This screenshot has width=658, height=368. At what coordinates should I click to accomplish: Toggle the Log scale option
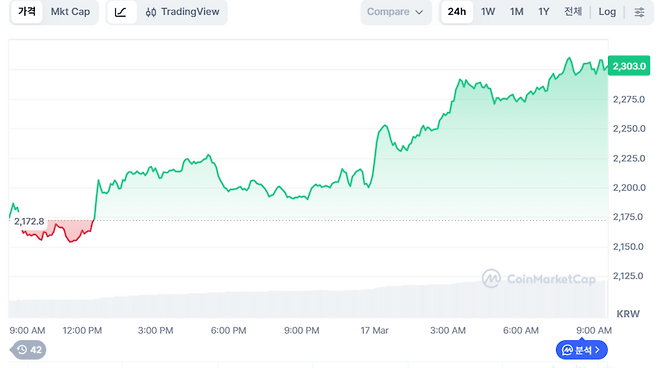click(607, 12)
